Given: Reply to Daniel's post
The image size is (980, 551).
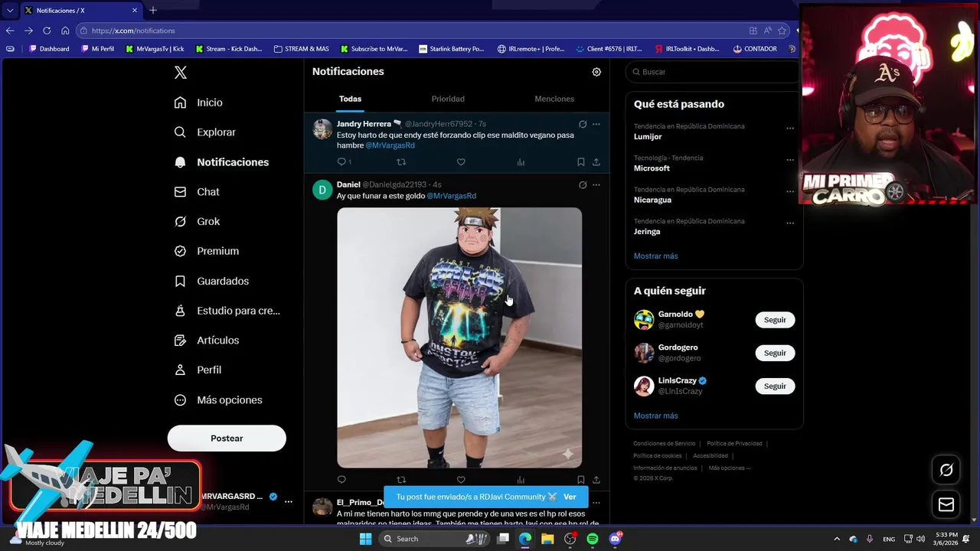Looking at the screenshot, I should tap(341, 480).
